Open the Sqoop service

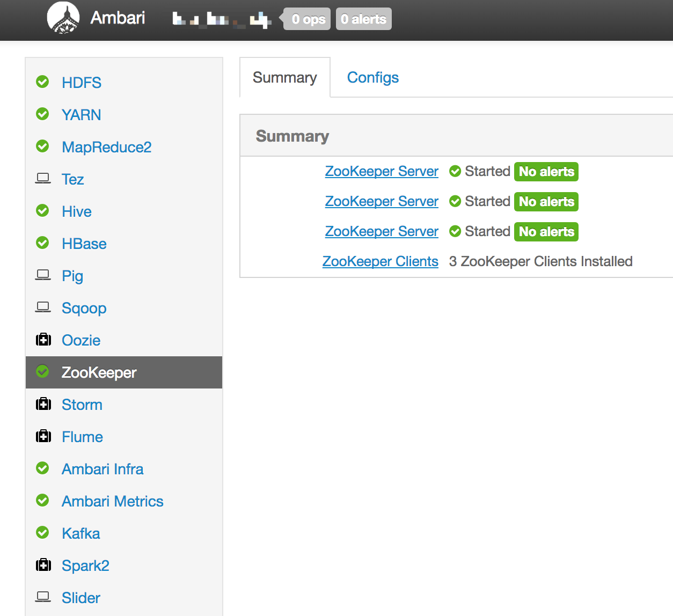84,308
